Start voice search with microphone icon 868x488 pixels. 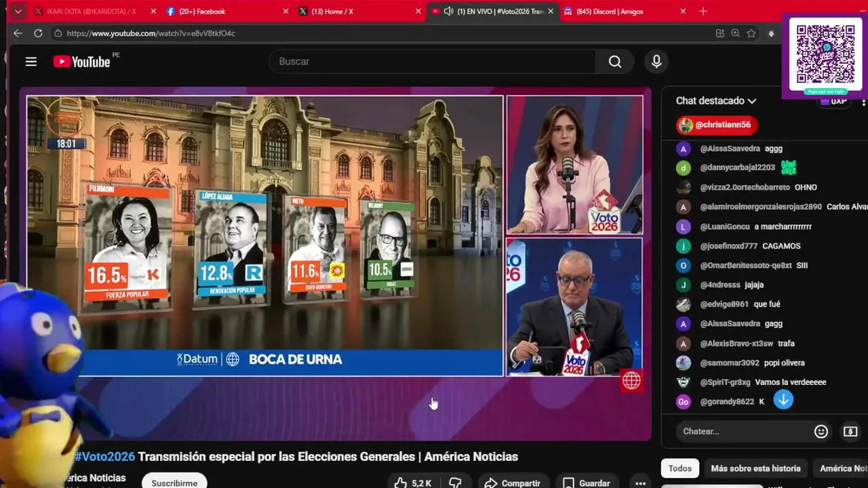pos(656,62)
